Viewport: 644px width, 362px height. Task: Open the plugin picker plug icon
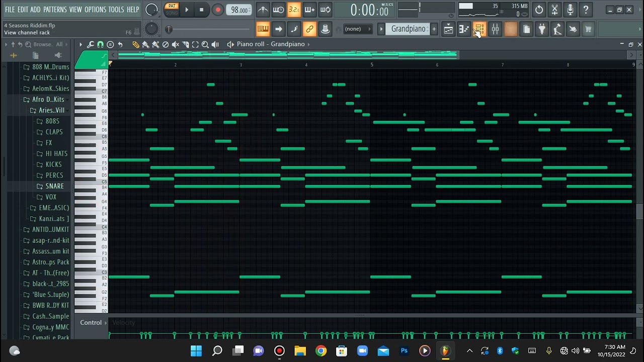coord(542,29)
